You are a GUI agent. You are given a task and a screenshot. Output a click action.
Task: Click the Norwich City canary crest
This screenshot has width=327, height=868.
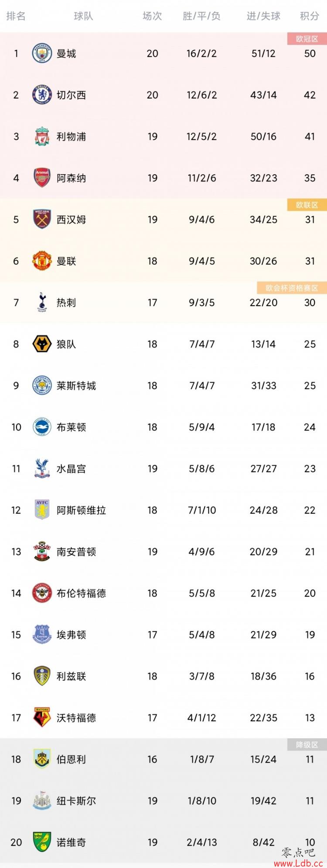42,842
